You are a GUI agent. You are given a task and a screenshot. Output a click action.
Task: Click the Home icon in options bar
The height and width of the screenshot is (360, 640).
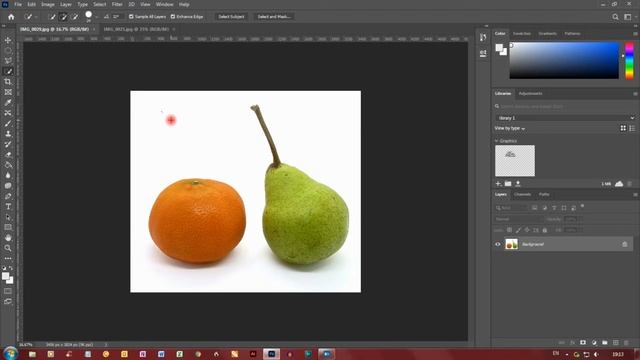click(x=11, y=17)
